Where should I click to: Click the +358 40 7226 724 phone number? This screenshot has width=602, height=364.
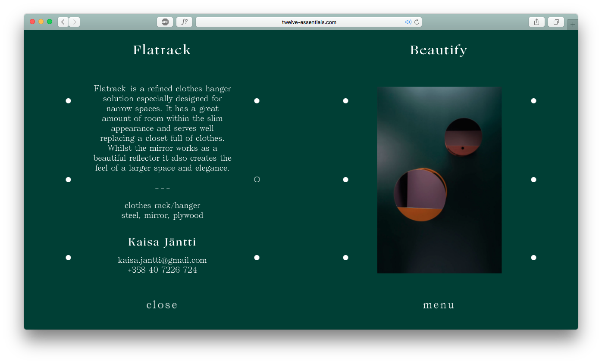[162, 270]
